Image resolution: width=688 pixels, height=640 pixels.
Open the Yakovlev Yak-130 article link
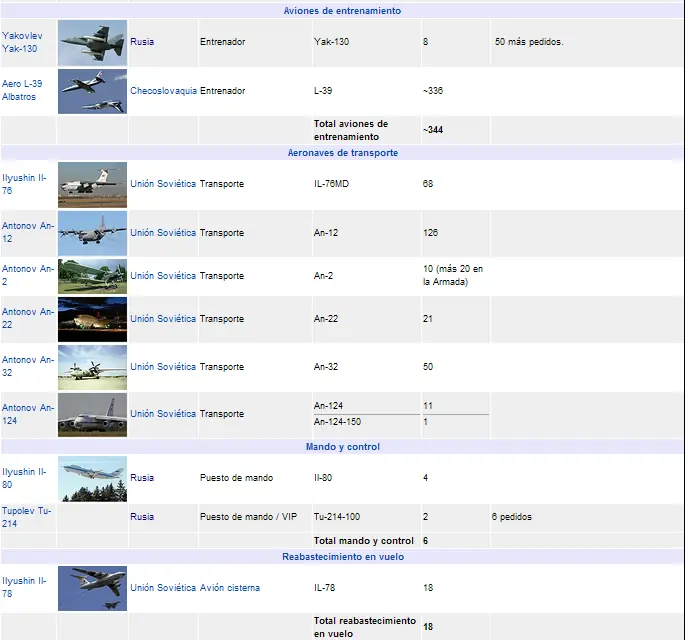[22, 42]
